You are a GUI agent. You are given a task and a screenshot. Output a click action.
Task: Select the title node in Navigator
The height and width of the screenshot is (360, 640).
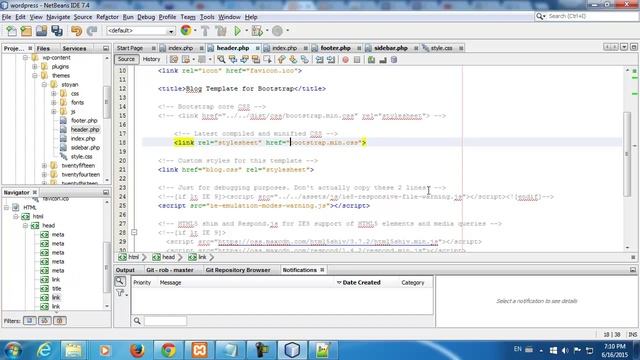[x=56, y=289]
